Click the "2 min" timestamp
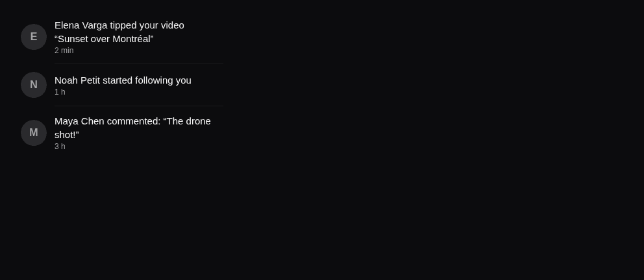This screenshot has width=644, height=280. point(64,51)
